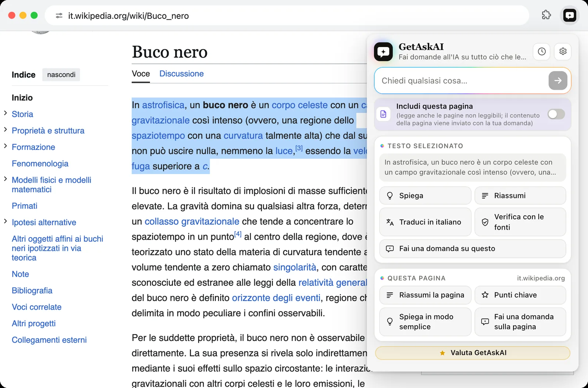Click the GetAskAI extension icon in toolbar
588x388 pixels.
click(x=570, y=15)
